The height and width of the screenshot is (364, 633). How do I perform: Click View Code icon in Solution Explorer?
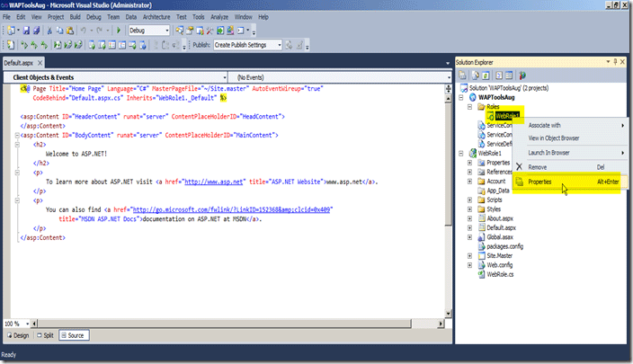[x=499, y=75]
